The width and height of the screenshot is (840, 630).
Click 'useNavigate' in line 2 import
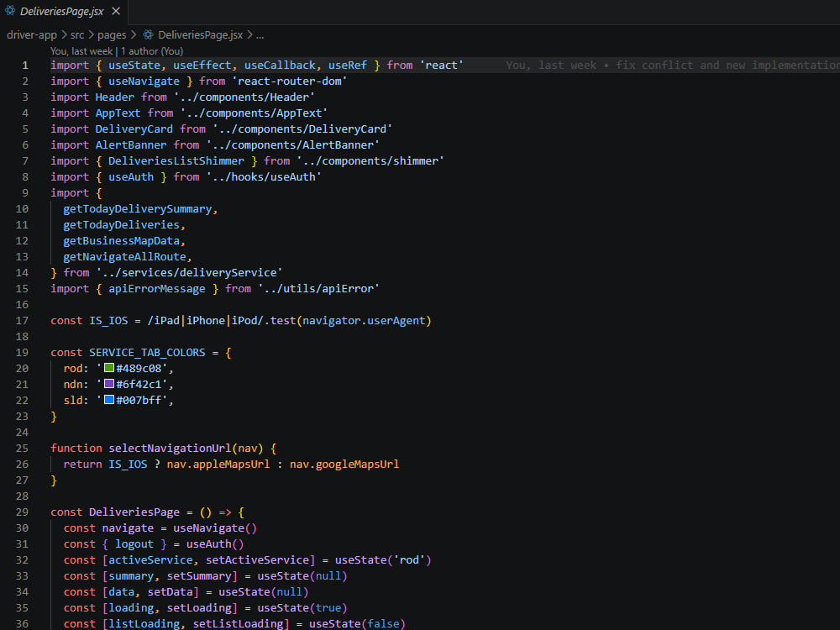(144, 81)
